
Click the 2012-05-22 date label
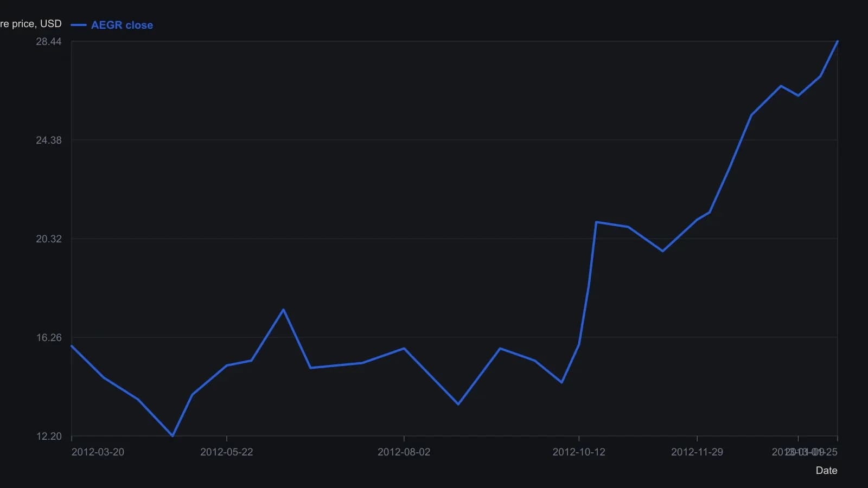coord(227,452)
